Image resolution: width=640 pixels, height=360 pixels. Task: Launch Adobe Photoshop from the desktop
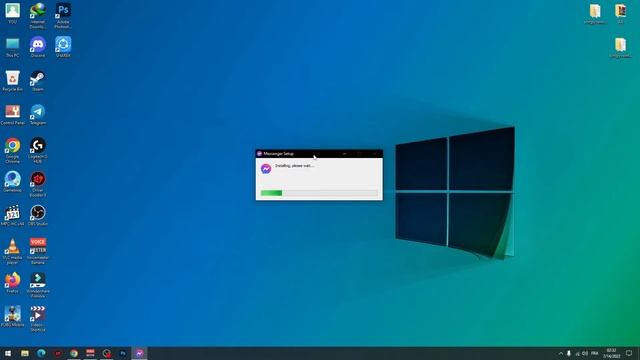63,16
